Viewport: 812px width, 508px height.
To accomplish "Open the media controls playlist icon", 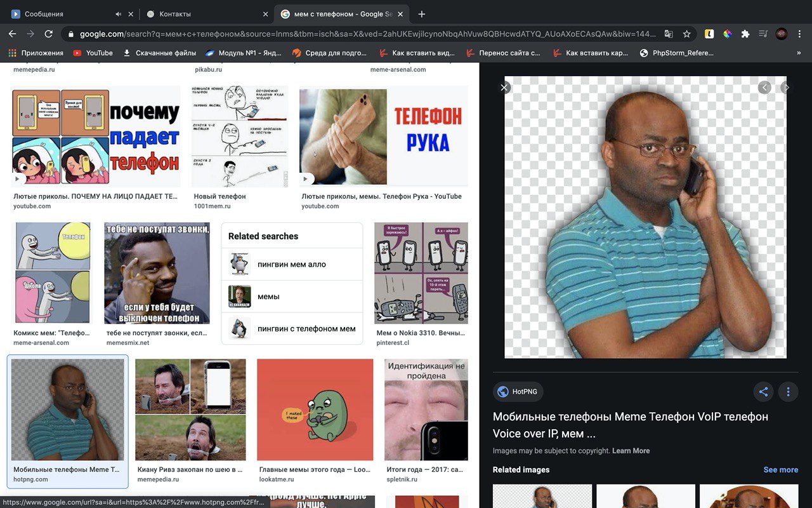I will [763, 34].
